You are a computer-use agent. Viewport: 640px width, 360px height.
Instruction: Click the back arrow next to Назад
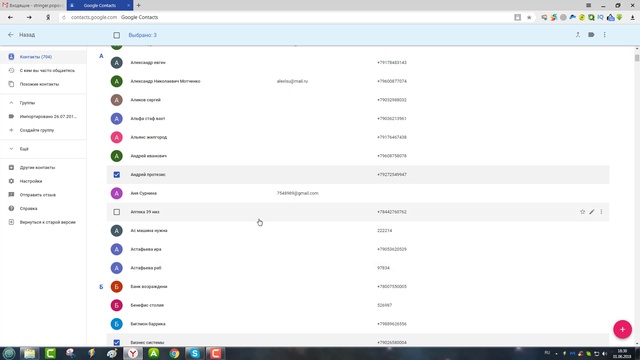(11, 35)
